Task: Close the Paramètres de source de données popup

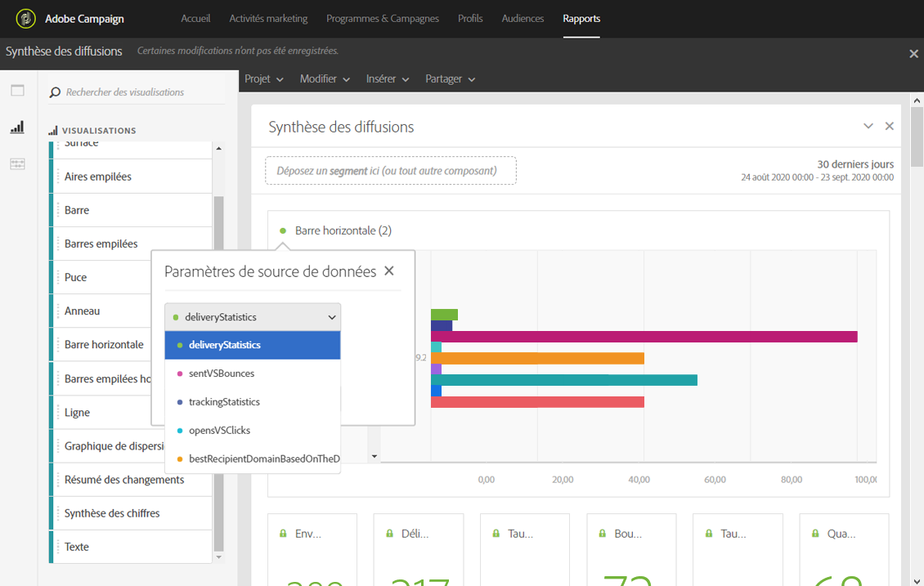Action: pos(389,271)
